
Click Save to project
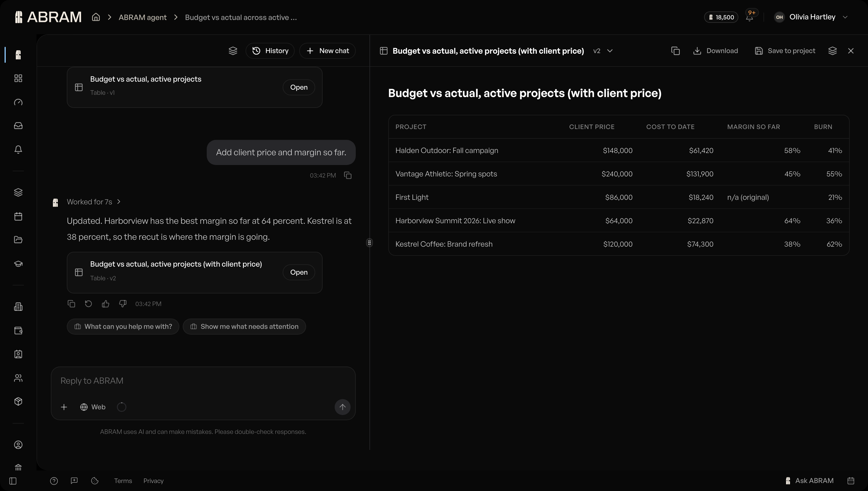coord(785,51)
